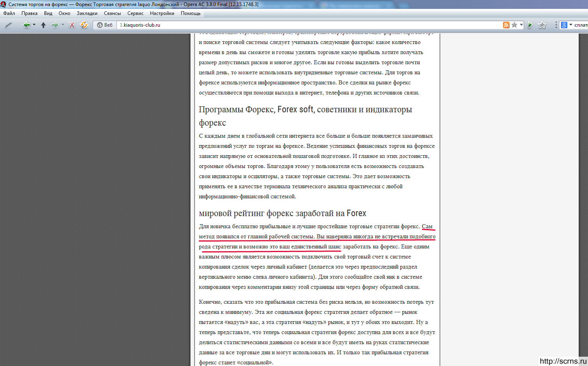Screen dimensions: 588x366
Task: Open the address bar dropdown arrow
Action: click(521, 25)
